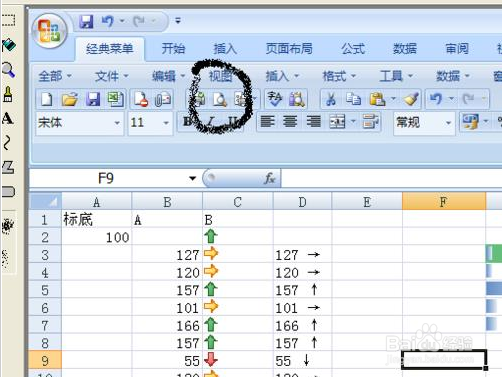This screenshot has height=377, width=503.
Task: Open the 插入 classic menu
Action: pyautogui.click(x=282, y=76)
